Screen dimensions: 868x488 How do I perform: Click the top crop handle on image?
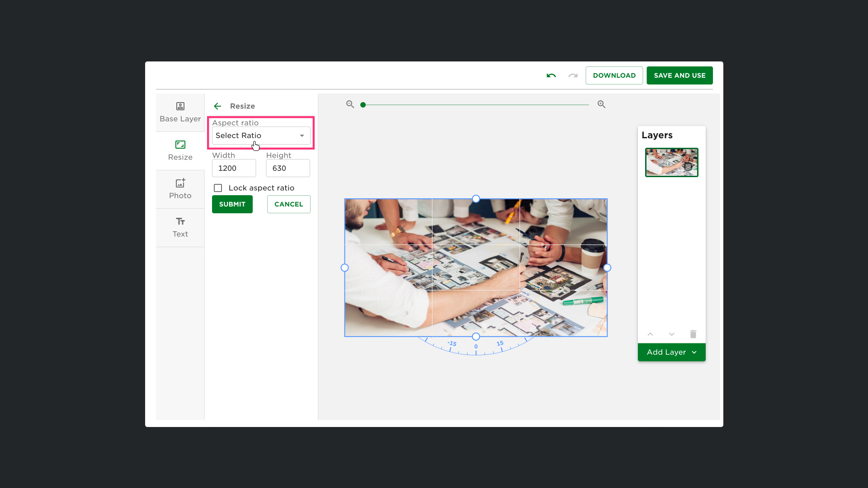click(x=476, y=199)
